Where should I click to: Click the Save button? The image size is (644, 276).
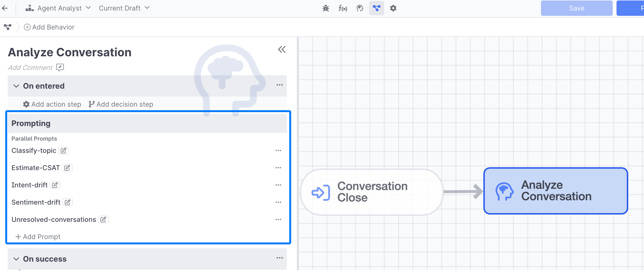tap(576, 8)
